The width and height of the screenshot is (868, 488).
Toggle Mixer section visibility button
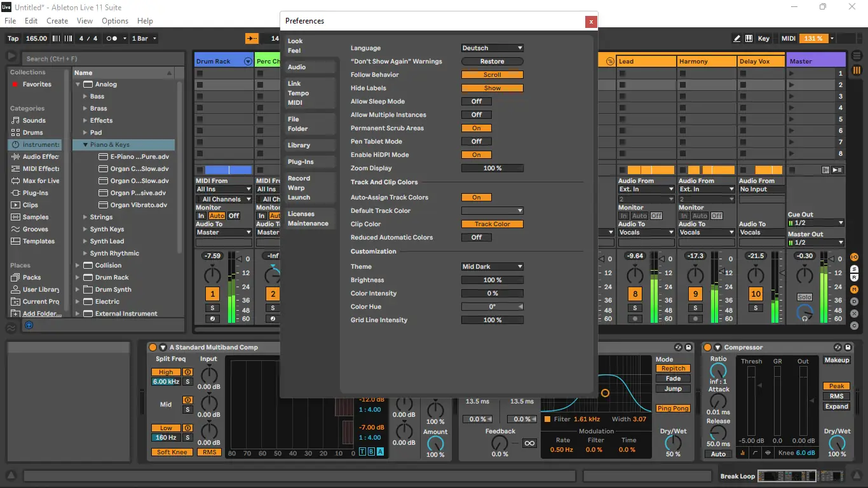[855, 290]
